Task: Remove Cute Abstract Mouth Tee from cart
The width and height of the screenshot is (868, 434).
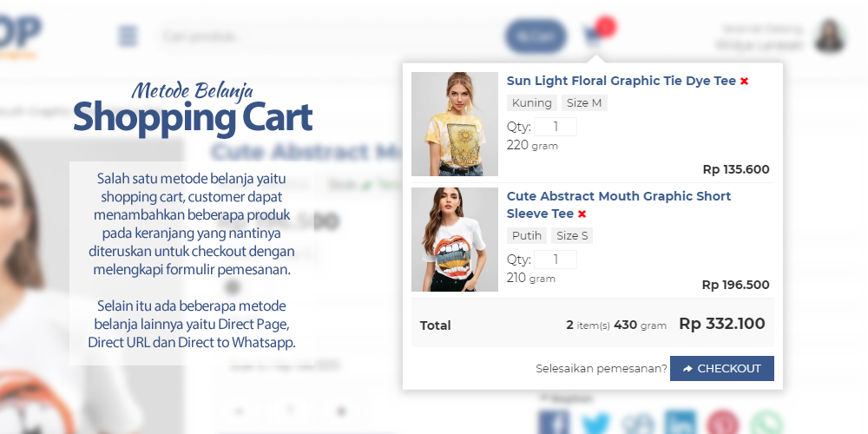Action: point(582,214)
